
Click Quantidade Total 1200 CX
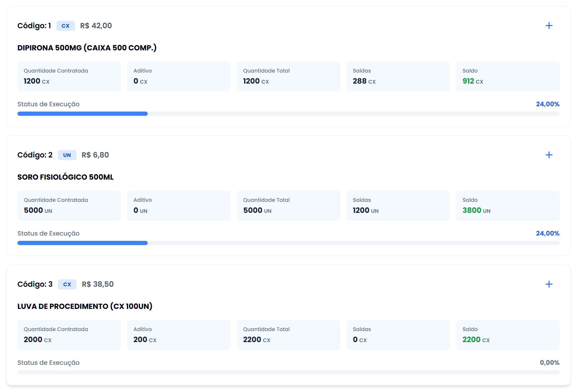(x=256, y=81)
